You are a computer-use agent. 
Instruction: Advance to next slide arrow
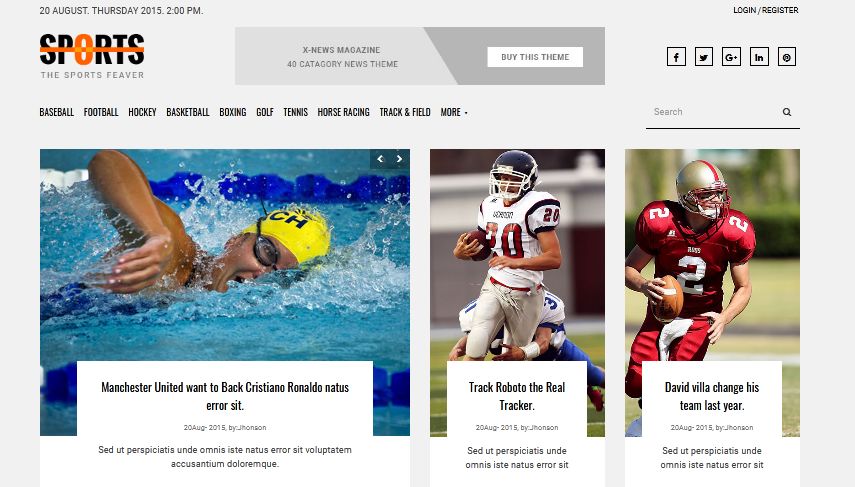(400, 159)
